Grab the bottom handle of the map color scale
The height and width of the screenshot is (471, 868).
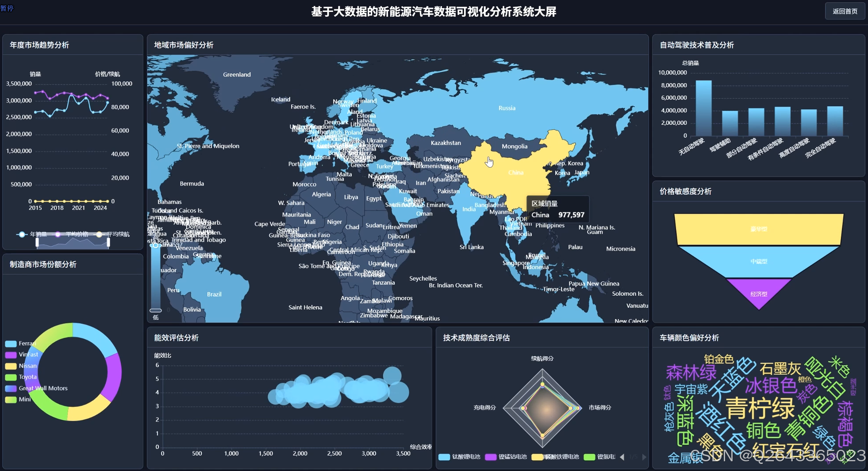pyautogui.click(x=155, y=310)
